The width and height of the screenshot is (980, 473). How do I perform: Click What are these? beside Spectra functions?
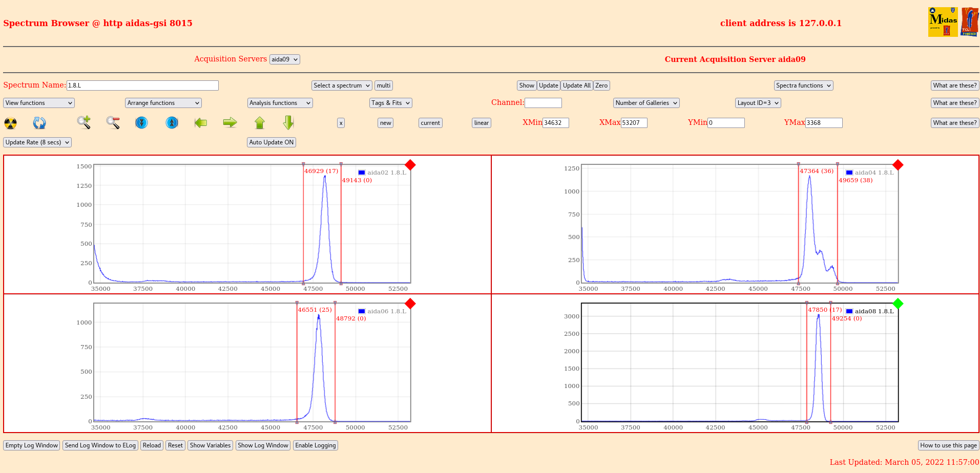point(955,85)
